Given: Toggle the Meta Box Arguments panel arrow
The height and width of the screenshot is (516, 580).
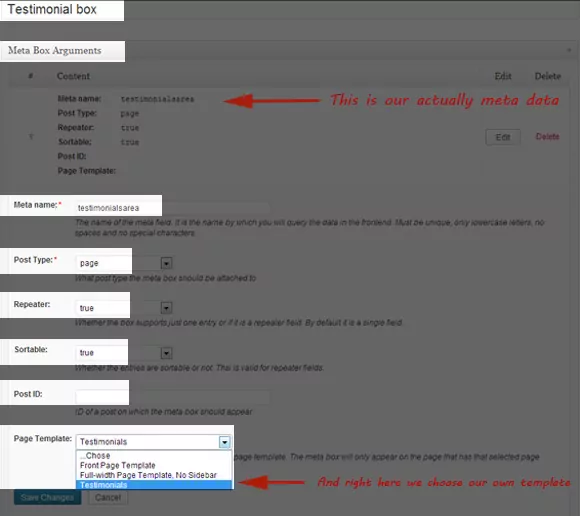Looking at the screenshot, I should (569, 50).
